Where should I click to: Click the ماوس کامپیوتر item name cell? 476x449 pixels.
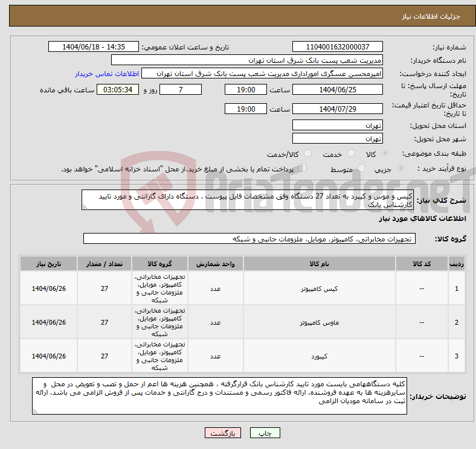320,322
